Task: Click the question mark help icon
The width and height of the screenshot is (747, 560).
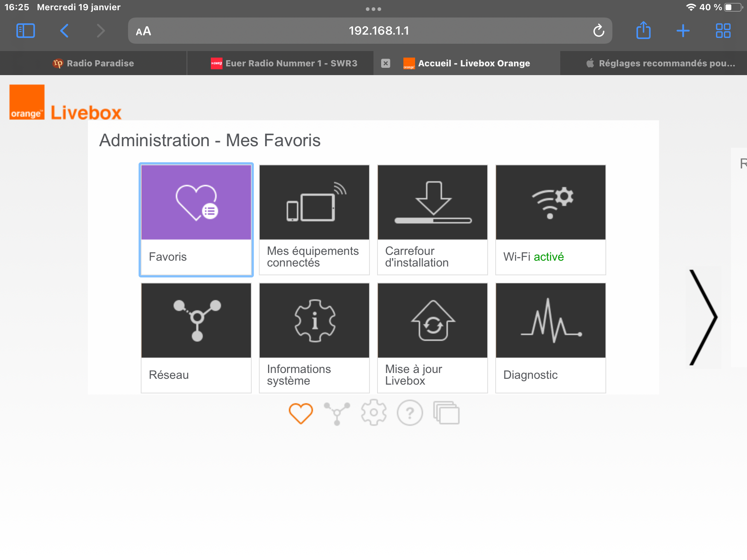Action: [410, 413]
